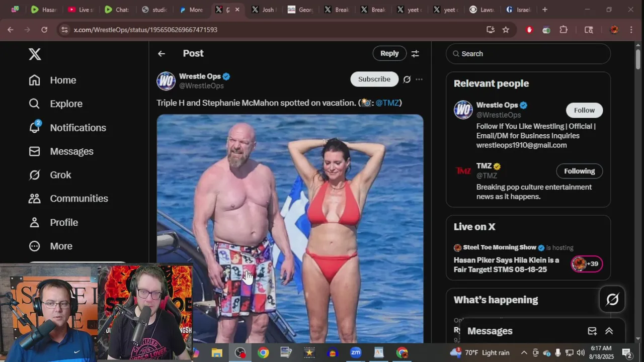Open Messages in X sidebar

[x=61, y=151]
